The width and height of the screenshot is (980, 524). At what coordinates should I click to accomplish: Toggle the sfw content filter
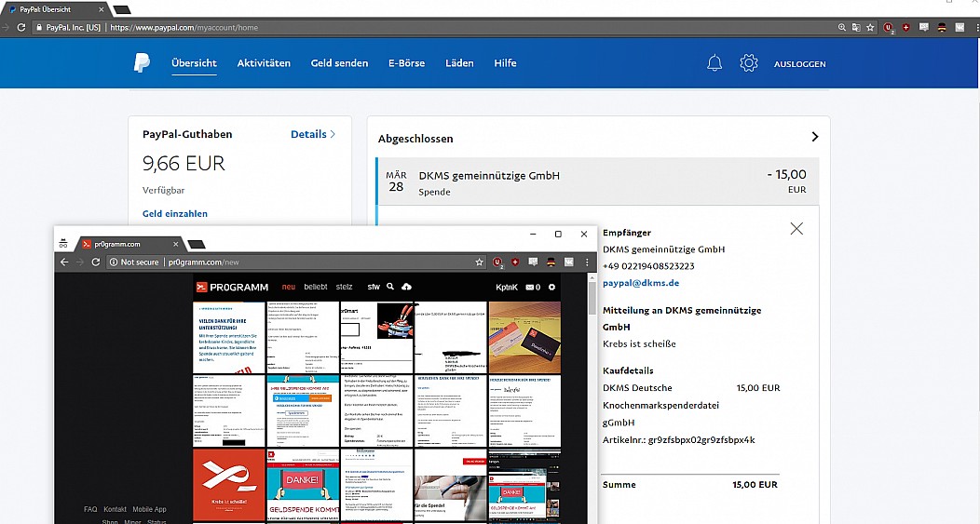[x=374, y=287]
